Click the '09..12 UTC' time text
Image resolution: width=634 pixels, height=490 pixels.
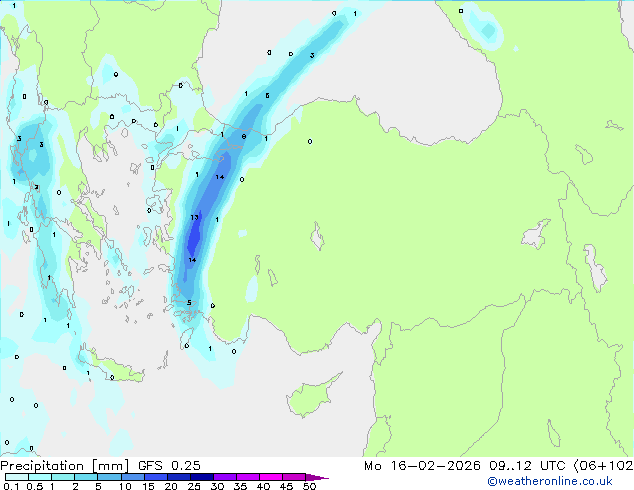point(527,466)
